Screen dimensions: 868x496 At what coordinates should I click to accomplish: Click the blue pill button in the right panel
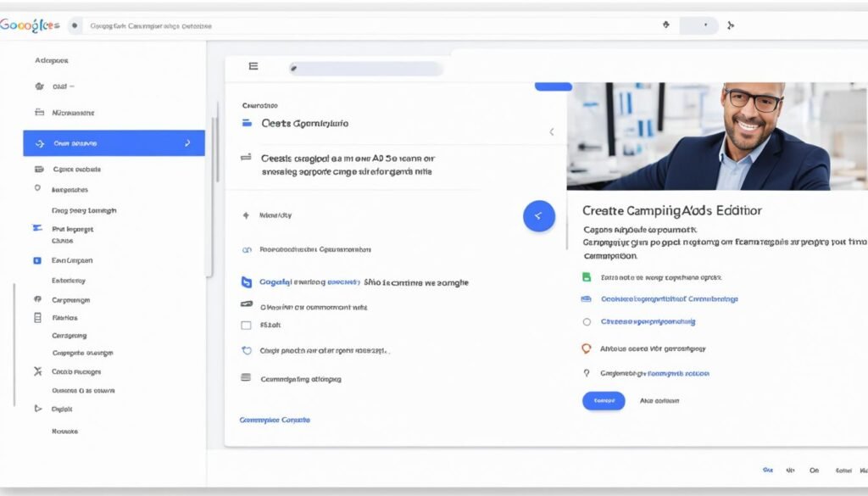coord(604,401)
